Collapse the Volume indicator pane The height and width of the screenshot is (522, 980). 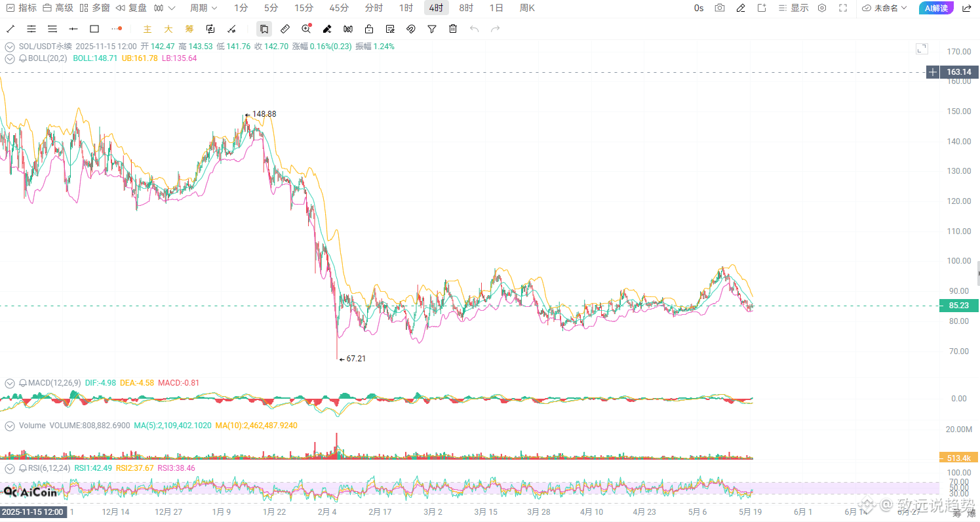tap(9, 426)
